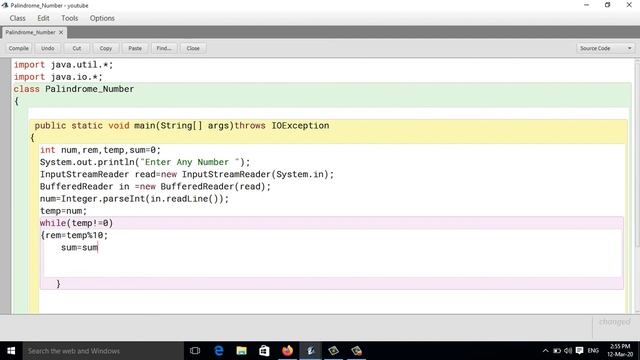Click the BlueJ editor taskbar icon
Viewport: 640px width, 360px height.
[x=311, y=351]
